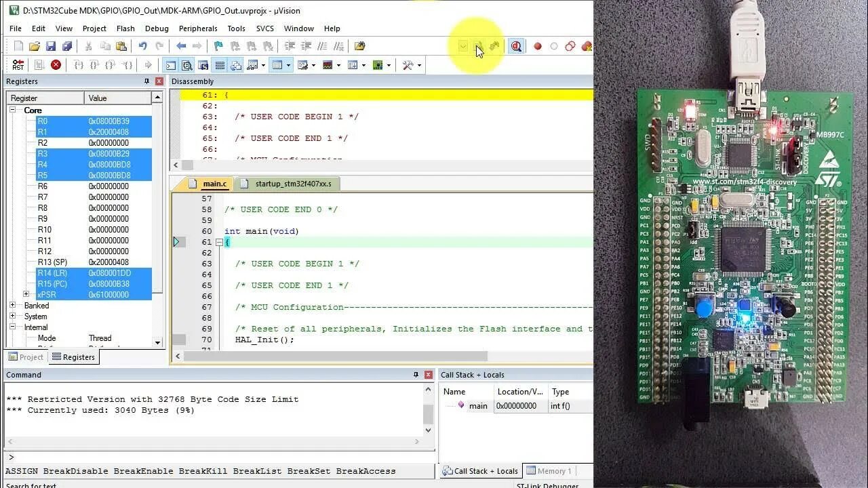The width and height of the screenshot is (868, 488).
Task: Enable/disable breakpoint hollow circle icon
Action: point(554,46)
